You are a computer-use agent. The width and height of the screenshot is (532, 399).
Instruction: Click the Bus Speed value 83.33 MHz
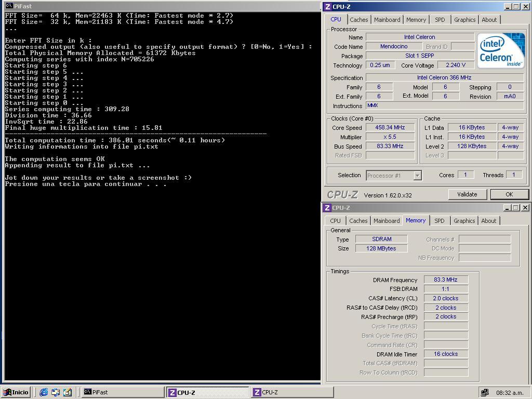point(390,146)
